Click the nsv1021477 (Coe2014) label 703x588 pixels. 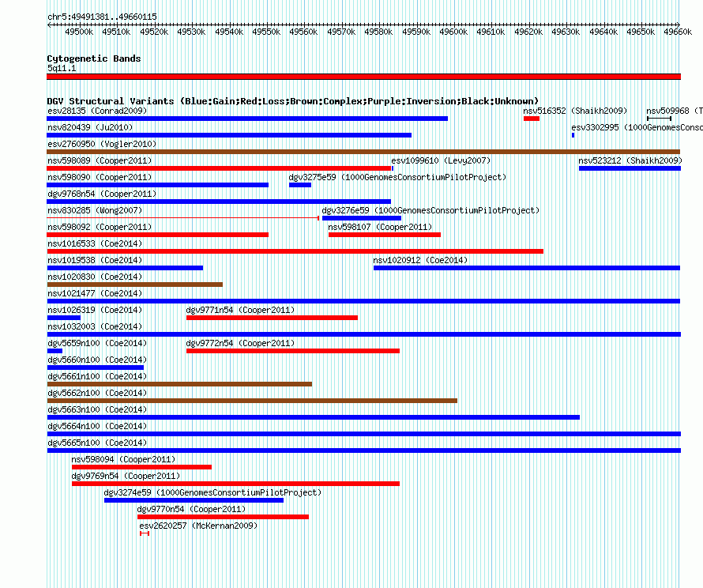(95, 293)
